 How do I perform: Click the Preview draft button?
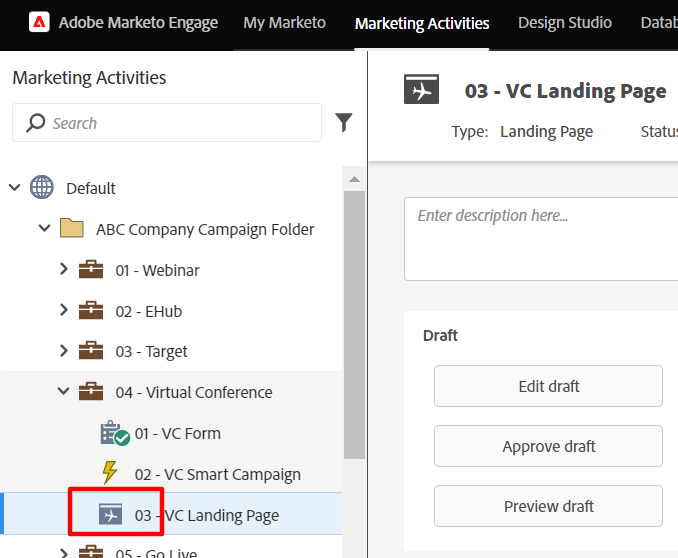point(548,506)
